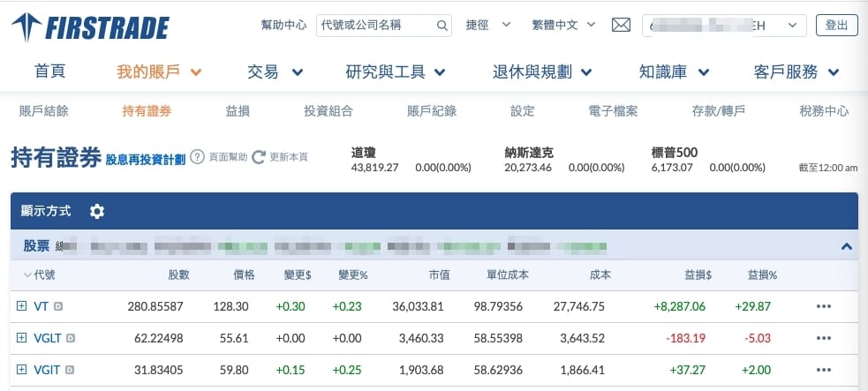This screenshot has width=868, height=391.
Task: Click the VT gain +8,287.06
Action: pyautogui.click(x=679, y=306)
